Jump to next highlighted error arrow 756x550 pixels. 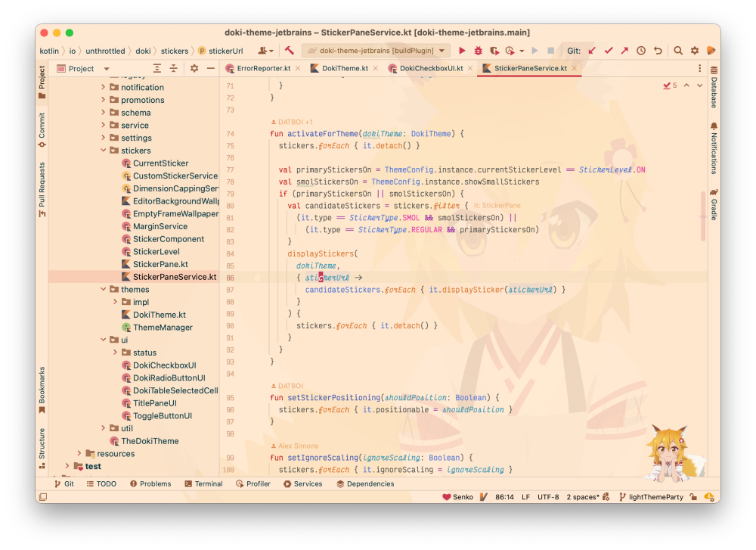click(x=699, y=85)
